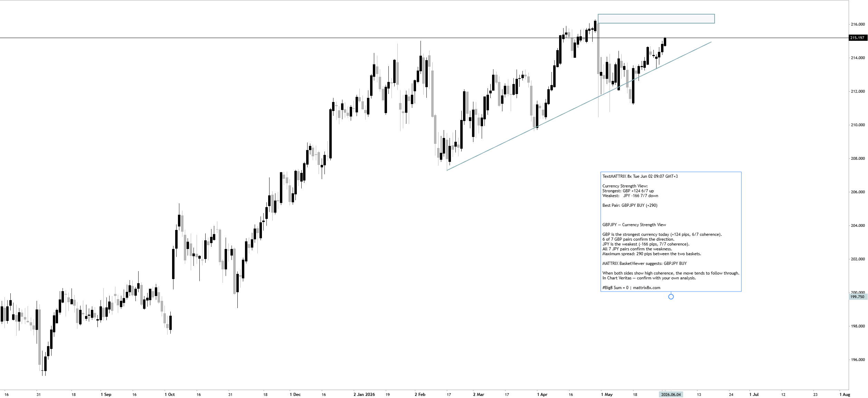The height and width of the screenshot is (398, 868).
Task: Click the 208.000 price axis label
Action: click(857, 158)
